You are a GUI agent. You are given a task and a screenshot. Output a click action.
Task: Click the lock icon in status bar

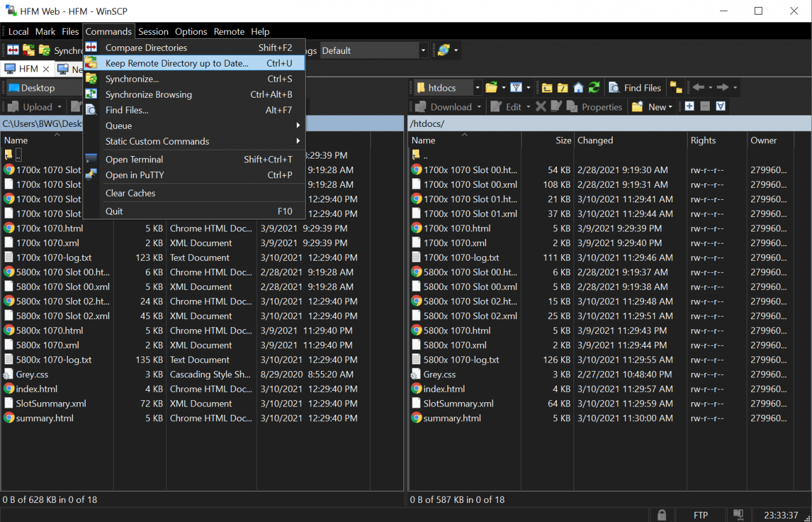pyautogui.click(x=662, y=514)
